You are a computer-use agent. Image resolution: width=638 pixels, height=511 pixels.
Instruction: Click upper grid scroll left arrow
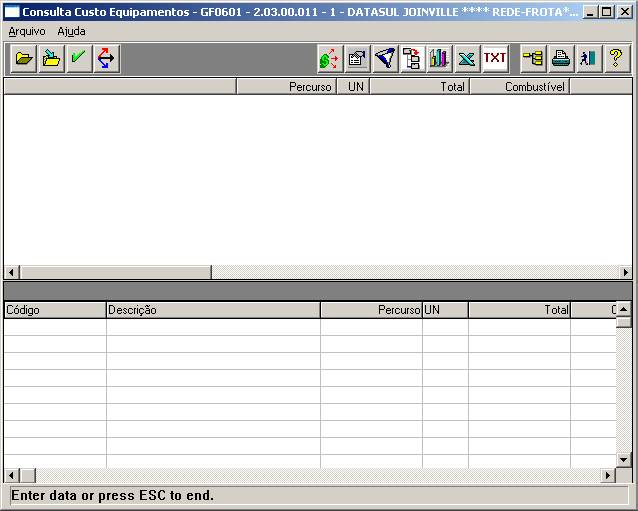click(12, 272)
